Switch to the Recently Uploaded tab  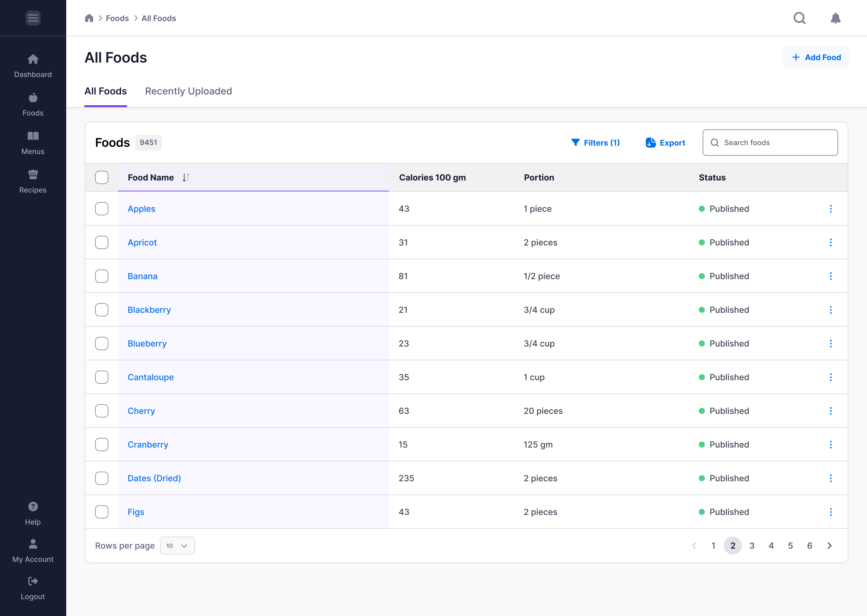point(188,91)
